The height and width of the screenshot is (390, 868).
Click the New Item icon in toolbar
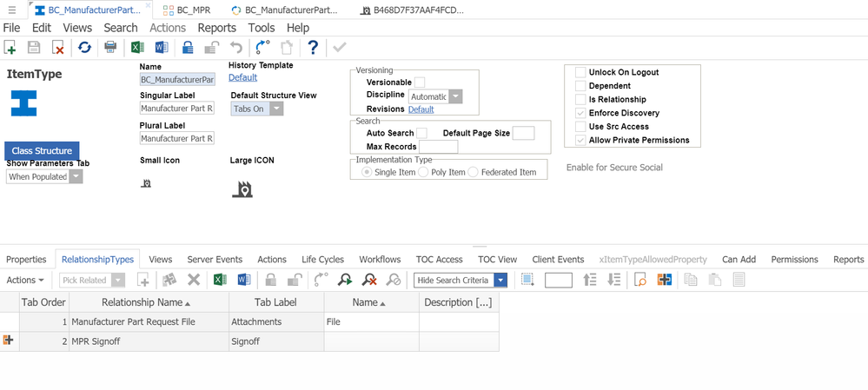coord(10,48)
